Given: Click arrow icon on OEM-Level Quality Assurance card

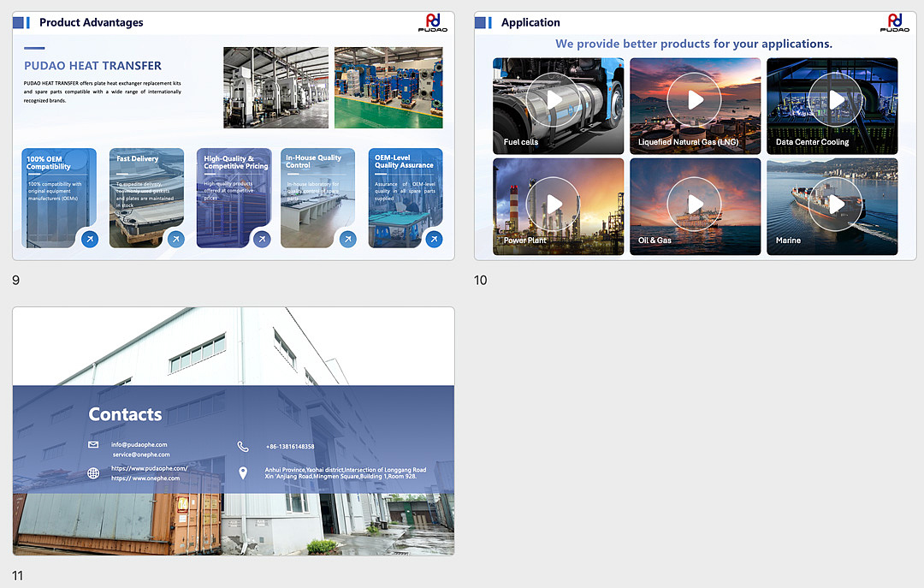Looking at the screenshot, I should click(x=435, y=239).
